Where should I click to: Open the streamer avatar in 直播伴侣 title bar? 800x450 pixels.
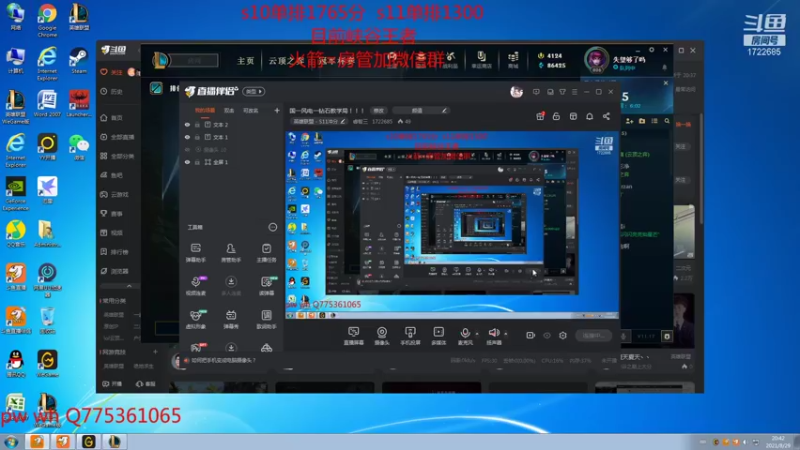(x=516, y=92)
